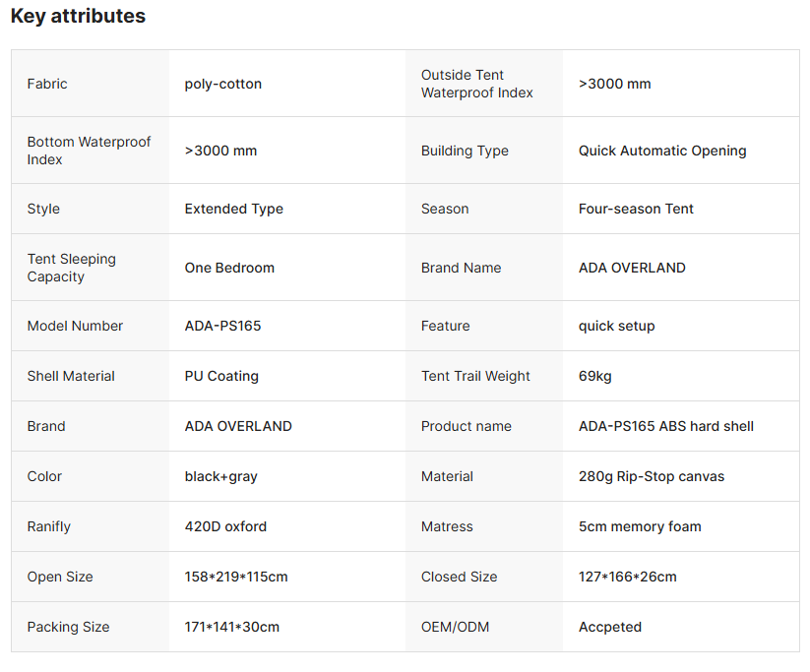Click ADA OVERLAND next to Brand Name
Image resolution: width=810 pixels, height=672 pixels.
[632, 268]
